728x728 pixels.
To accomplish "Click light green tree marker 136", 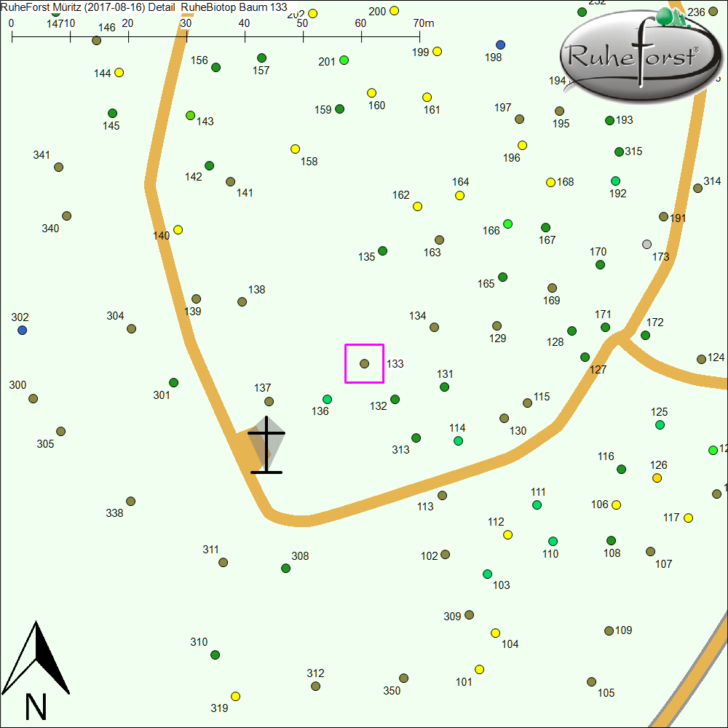I will 328,400.
